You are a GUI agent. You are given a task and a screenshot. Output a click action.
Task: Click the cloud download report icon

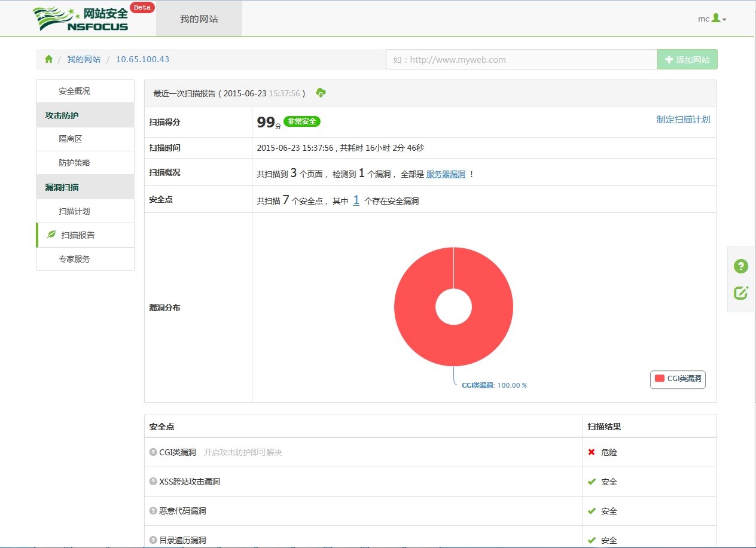tap(321, 93)
